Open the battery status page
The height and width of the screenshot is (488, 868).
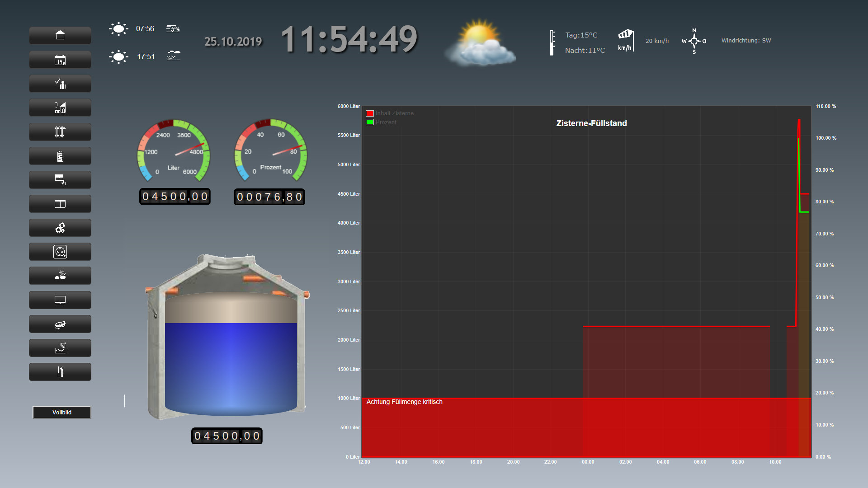pyautogui.click(x=60, y=156)
